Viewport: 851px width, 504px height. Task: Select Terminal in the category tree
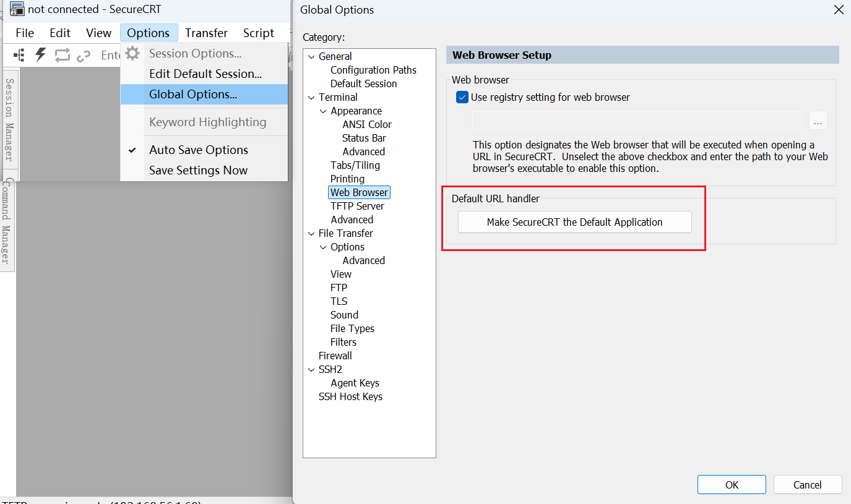(338, 97)
